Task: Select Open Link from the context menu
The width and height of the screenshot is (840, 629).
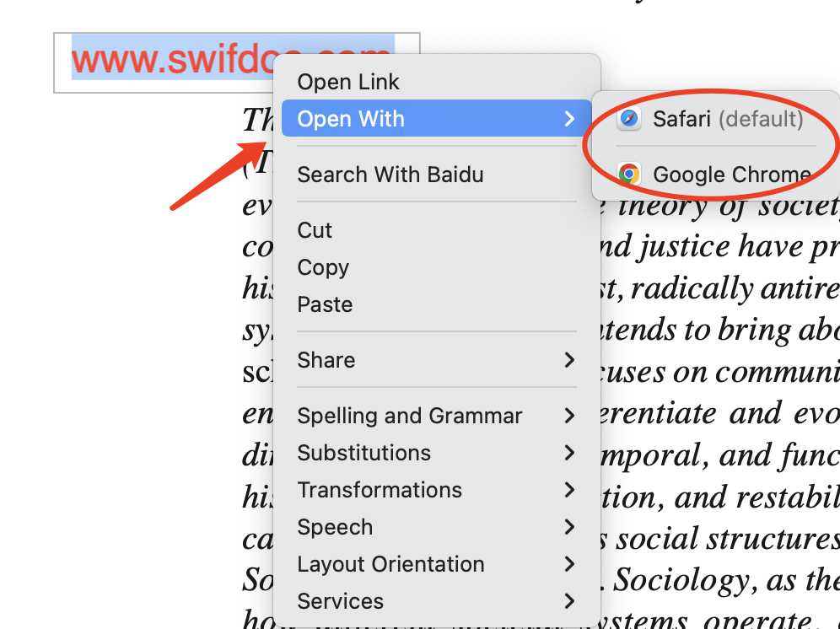Action: 347,81
